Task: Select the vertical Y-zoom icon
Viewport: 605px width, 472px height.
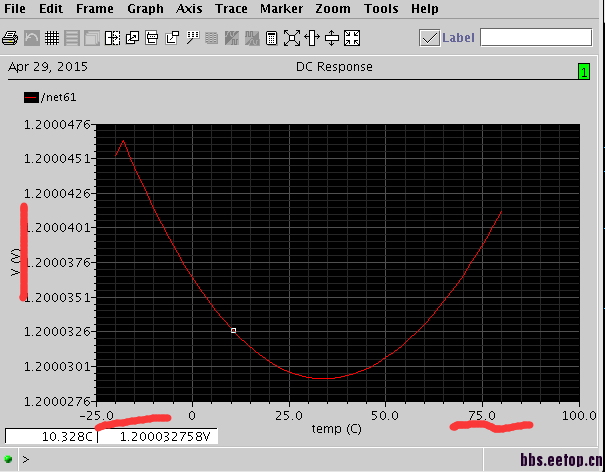Action: 332,38
